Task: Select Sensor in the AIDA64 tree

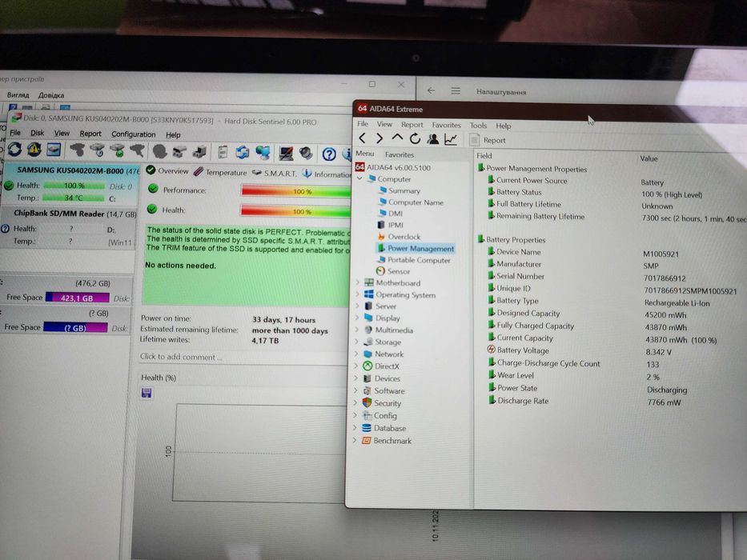Action: click(398, 271)
